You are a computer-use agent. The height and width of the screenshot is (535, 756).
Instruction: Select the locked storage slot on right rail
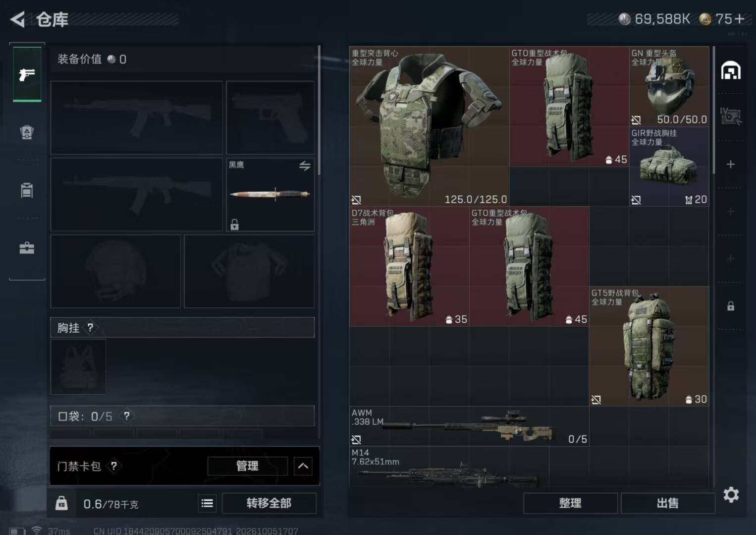(x=731, y=306)
